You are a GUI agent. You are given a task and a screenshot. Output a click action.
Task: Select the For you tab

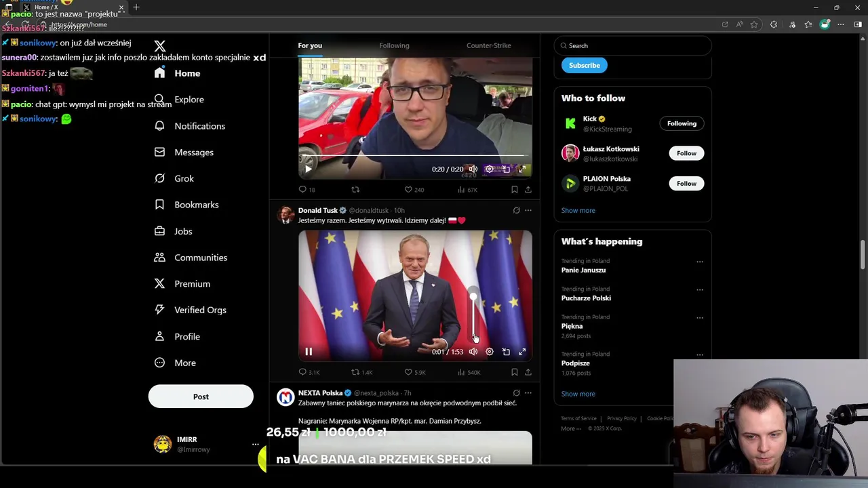tap(310, 45)
